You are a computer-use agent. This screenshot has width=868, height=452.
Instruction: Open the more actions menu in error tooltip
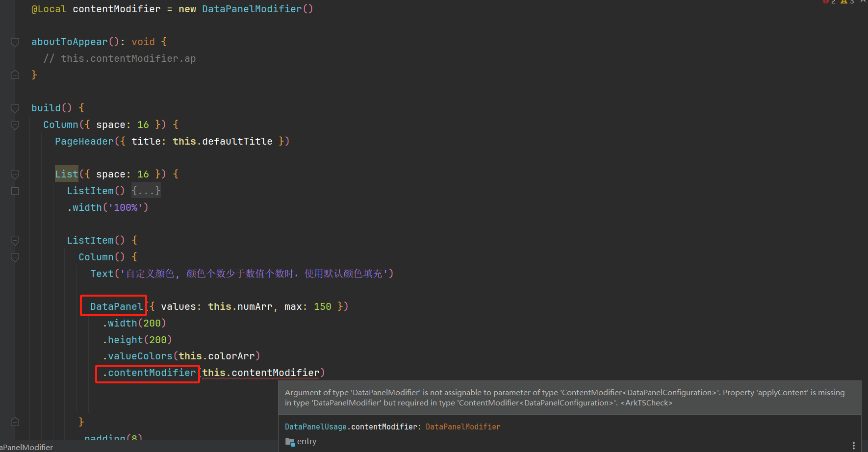point(854,445)
